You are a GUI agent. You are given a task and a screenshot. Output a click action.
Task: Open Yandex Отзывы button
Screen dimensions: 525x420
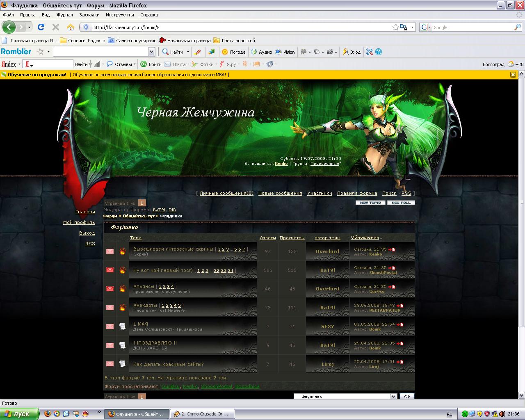119,64
